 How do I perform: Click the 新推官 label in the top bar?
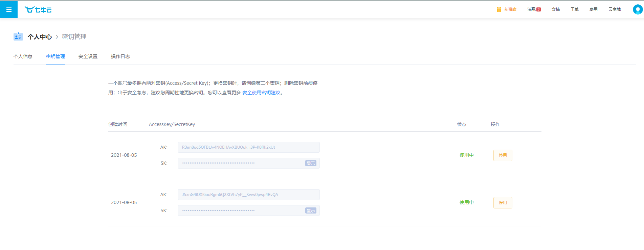[510, 9]
